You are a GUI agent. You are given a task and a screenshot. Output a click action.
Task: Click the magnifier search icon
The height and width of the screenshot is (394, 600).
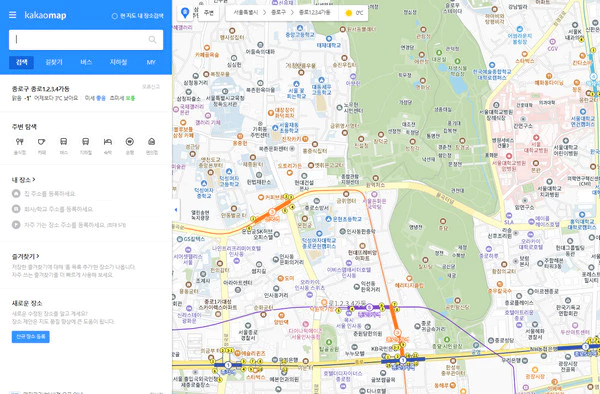coord(152,39)
